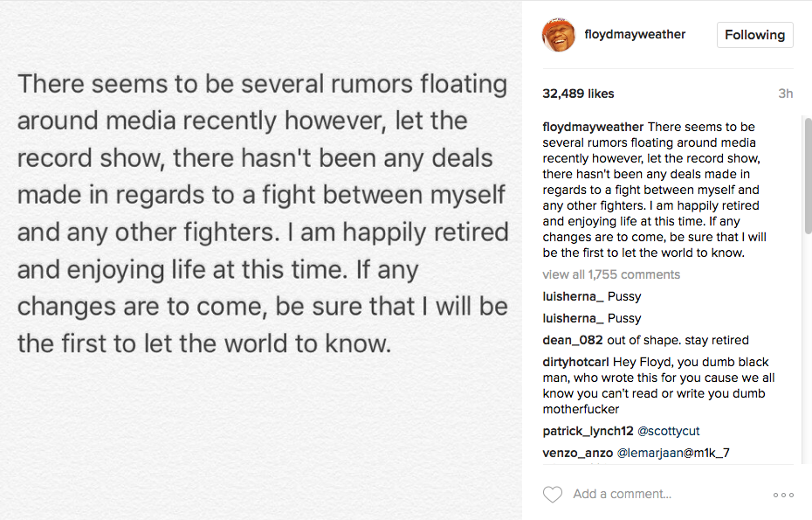Open the 32,489 likes list
Screen dimensions: 812x520
click(x=578, y=94)
